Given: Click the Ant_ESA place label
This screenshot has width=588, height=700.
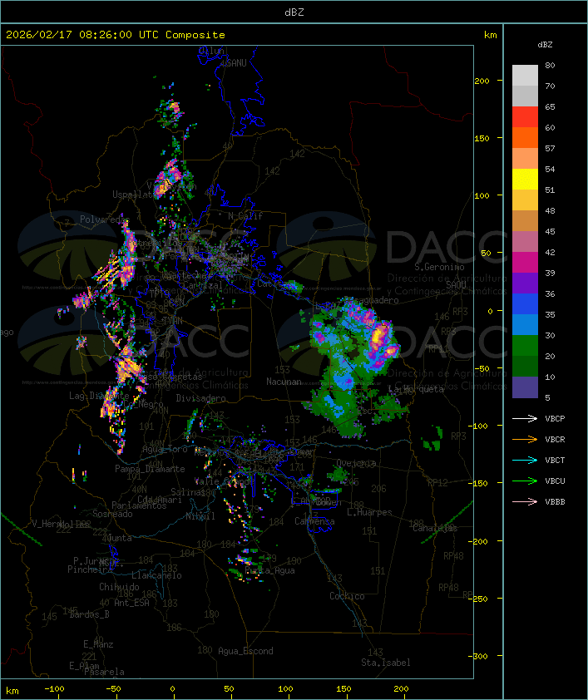Looking at the screenshot, I should click(131, 603).
